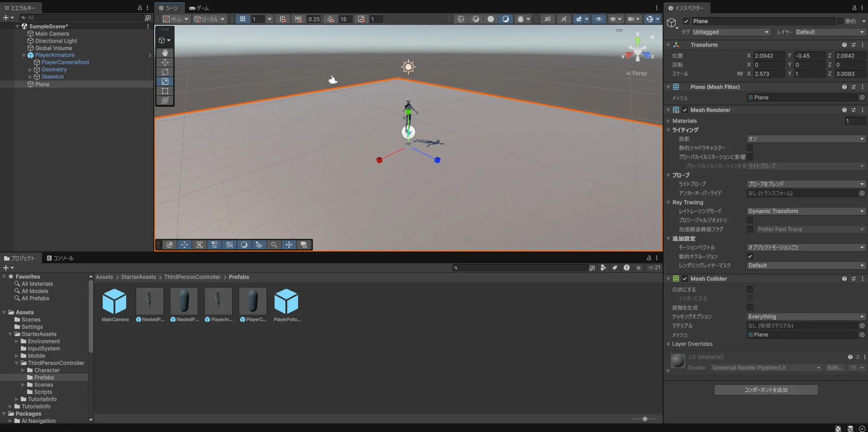Click the grid snapping icon in scene toolbar

[x=243, y=19]
